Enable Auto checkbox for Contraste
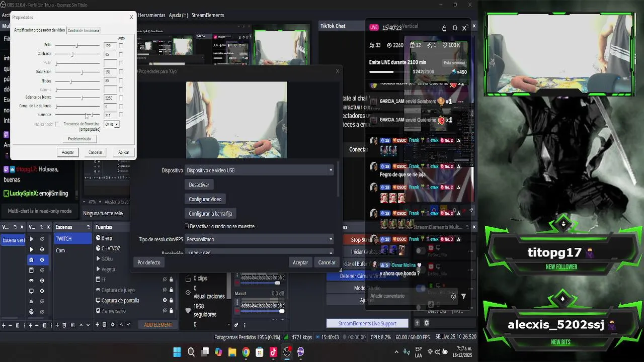The width and height of the screenshot is (644, 362). pos(121,54)
